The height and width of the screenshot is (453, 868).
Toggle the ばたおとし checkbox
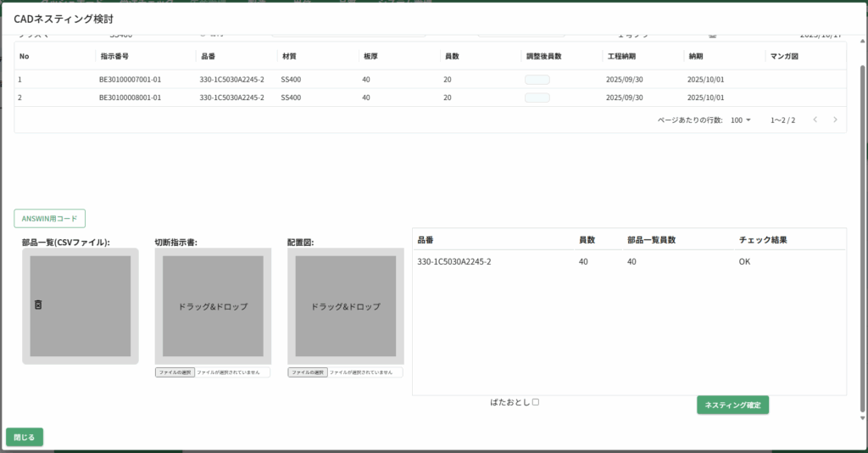coord(536,402)
